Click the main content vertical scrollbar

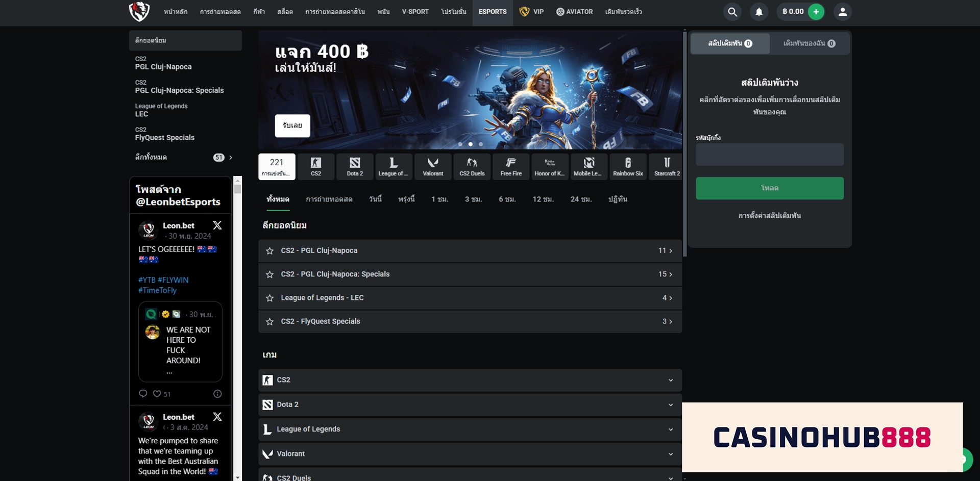pyautogui.click(x=684, y=143)
